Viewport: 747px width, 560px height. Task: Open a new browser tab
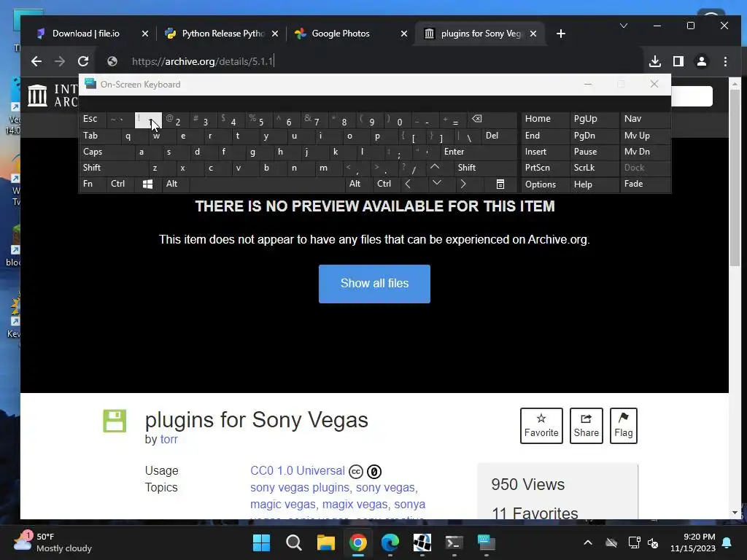[561, 34]
